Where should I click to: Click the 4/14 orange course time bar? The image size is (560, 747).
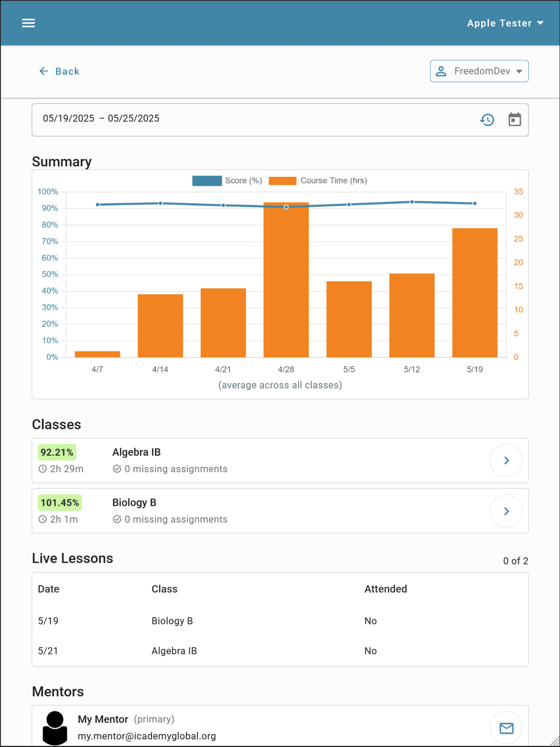pyautogui.click(x=160, y=326)
